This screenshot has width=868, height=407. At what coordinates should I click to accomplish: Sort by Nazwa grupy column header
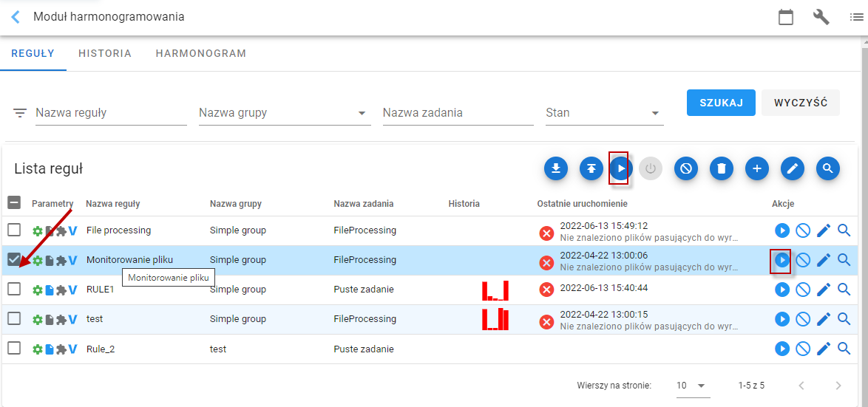[x=236, y=204]
